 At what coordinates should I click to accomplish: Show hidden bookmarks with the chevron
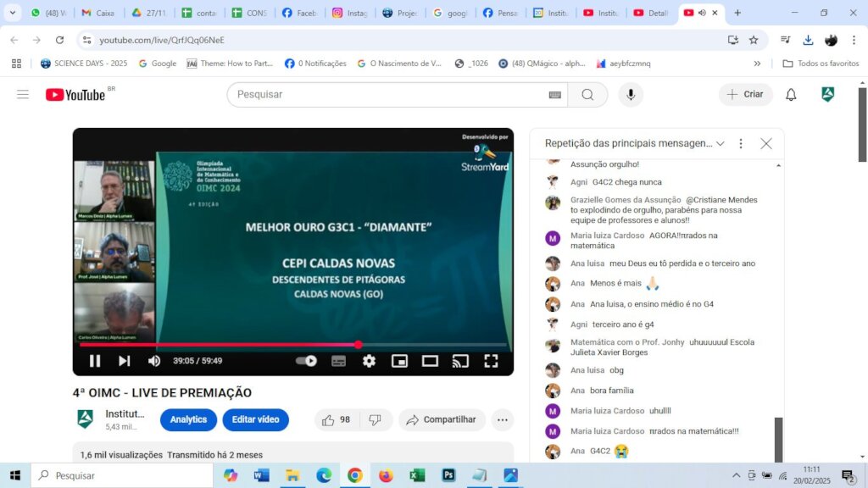tap(757, 64)
